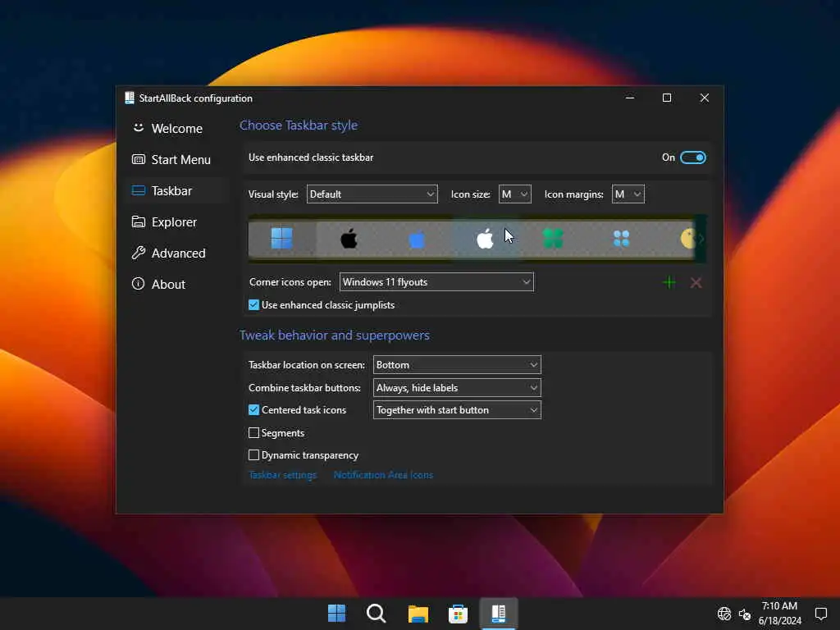The width and height of the screenshot is (840, 630).
Task: Uncheck Use enhanced classic jumplists
Action: pyautogui.click(x=254, y=305)
